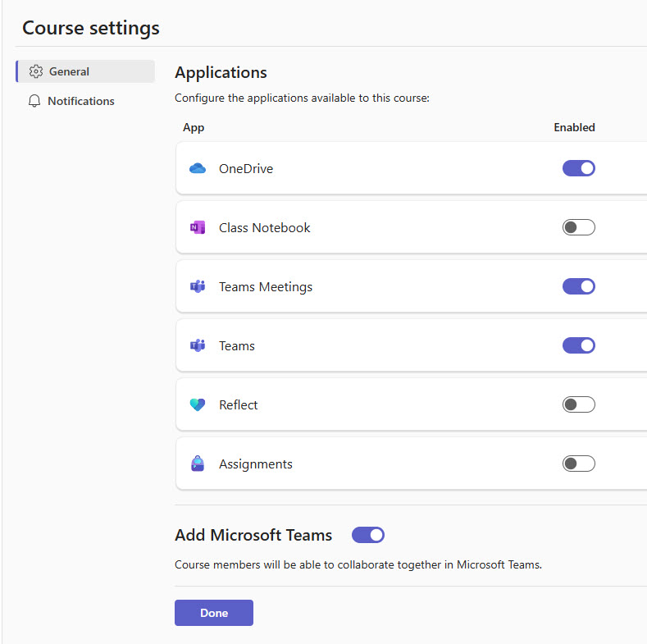Enable the Class Notebook toggle
Image resolution: width=647 pixels, height=644 pixels.
578,227
